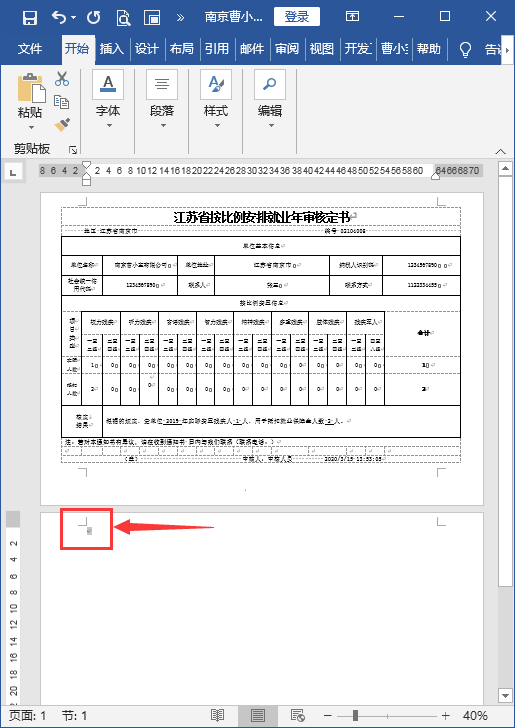This screenshot has width=515, height=728.
Task: Expand the 样式 group dropdown arrow
Action: [x=217, y=125]
